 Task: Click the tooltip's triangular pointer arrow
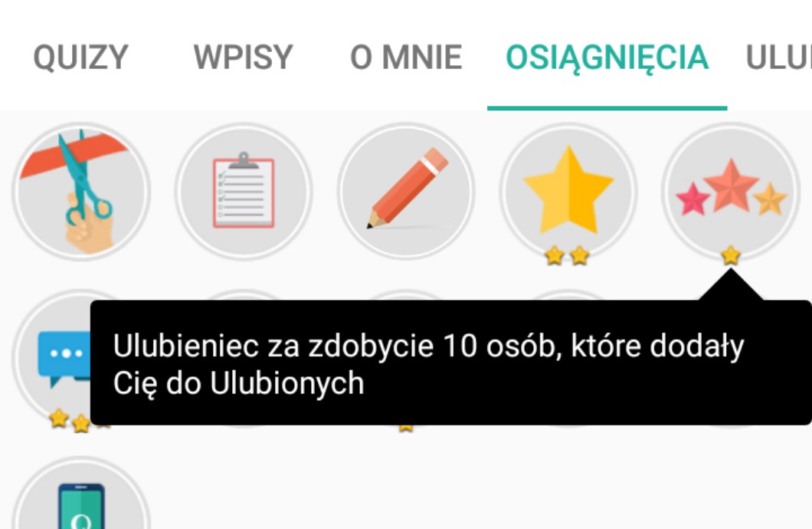pos(731,285)
